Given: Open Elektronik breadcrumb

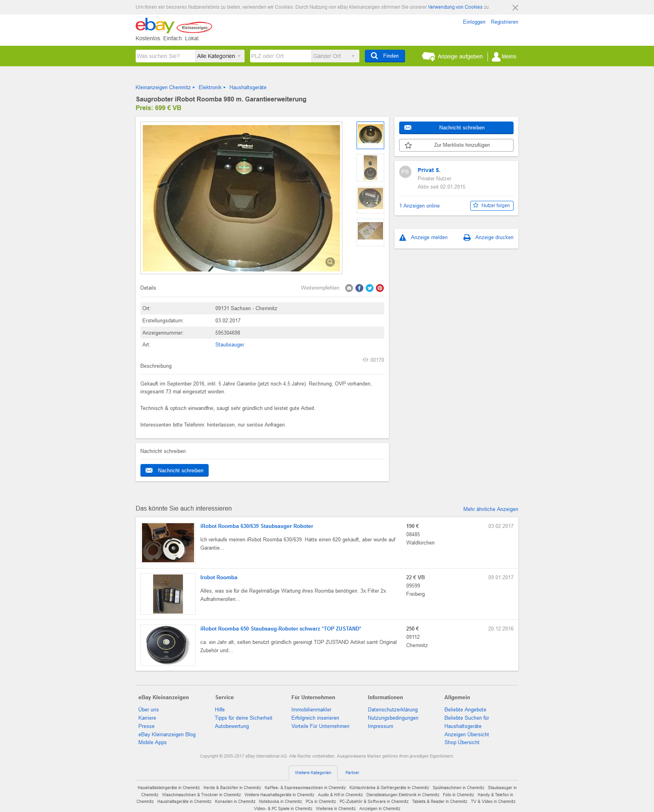Looking at the screenshot, I should point(210,88).
